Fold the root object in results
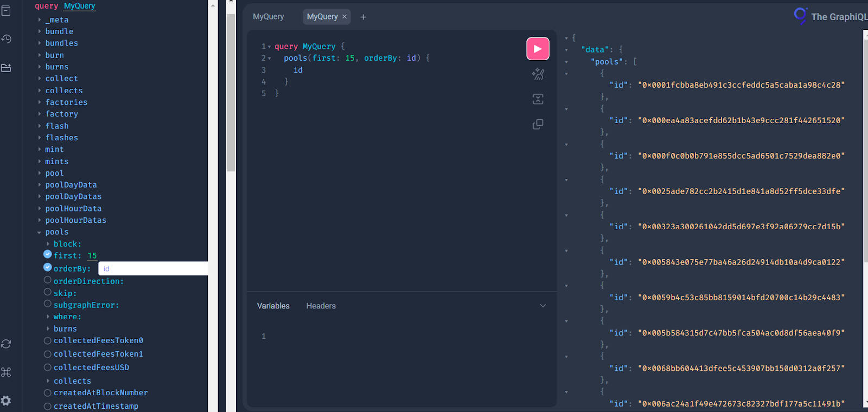Screen dimensions: 868x412 click(566, 38)
